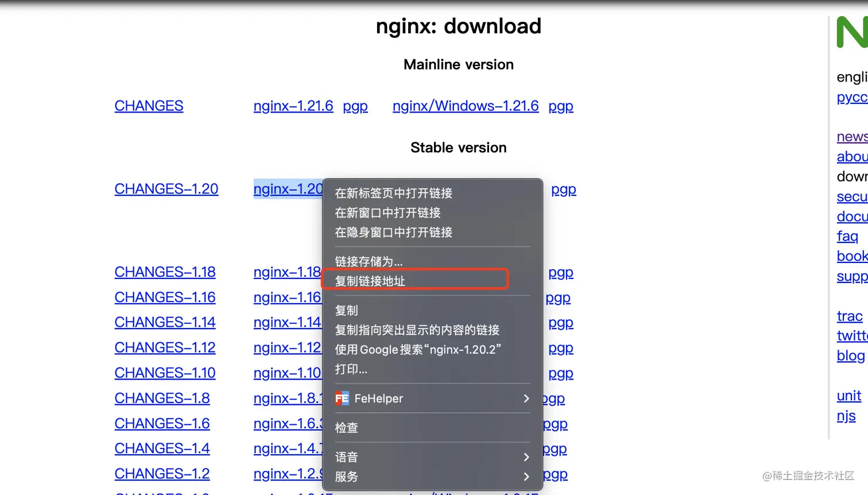Expand the 服务 submenu arrow

click(526, 477)
